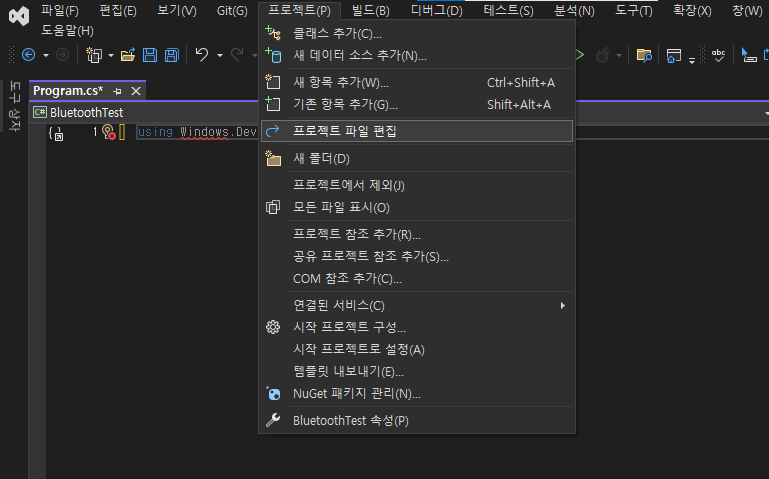The image size is (769, 479).
Task: Click the lightbulb error quick action icon
Action: (x=108, y=132)
